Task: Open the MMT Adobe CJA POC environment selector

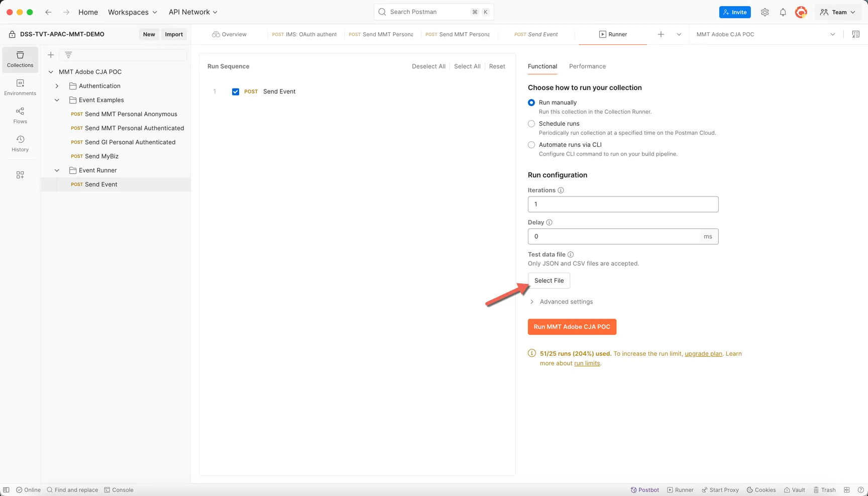Action: pyautogui.click(x=765, y=34)
